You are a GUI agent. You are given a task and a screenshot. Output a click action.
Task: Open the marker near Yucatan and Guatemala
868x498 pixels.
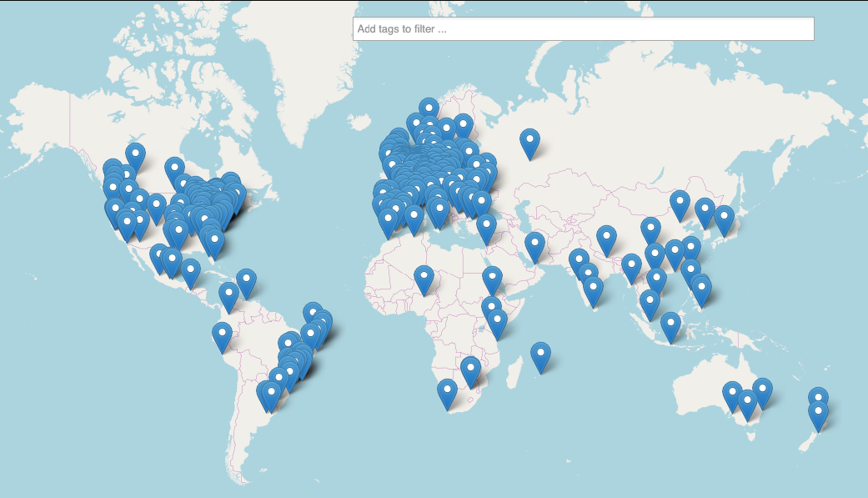190,273
